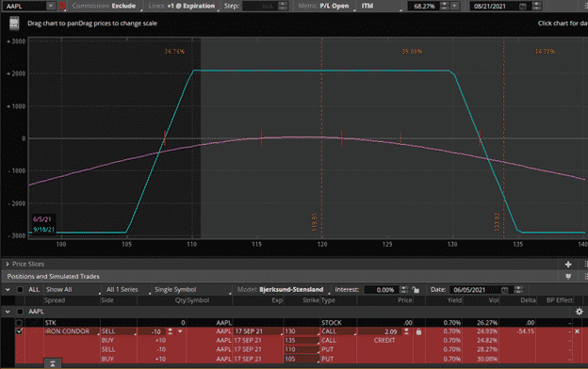Uncheck the Iron Condor trade checkbox
The height and width of the screenshot is (369, 588).
click(x=19, y=331)
